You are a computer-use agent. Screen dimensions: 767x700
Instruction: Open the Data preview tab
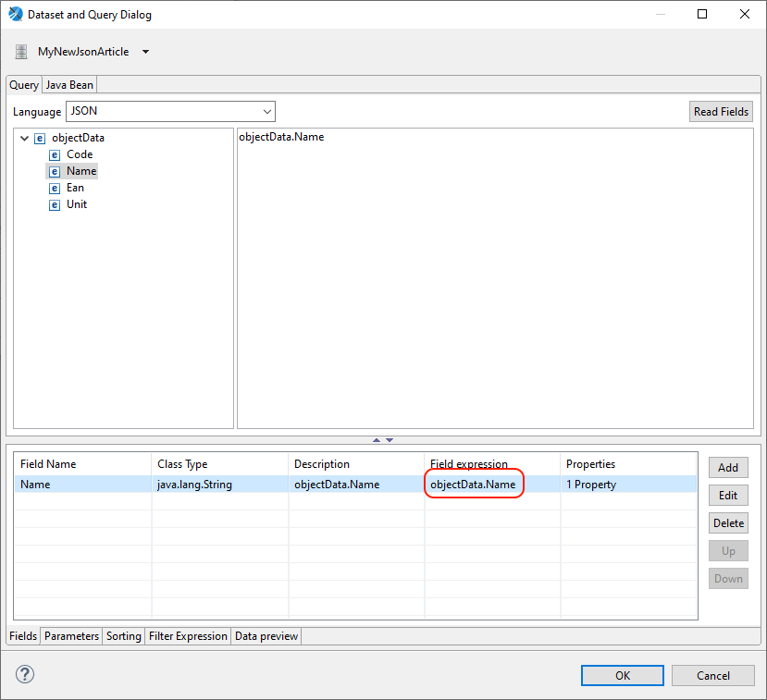pyautogui.click(x=266, y=636)
